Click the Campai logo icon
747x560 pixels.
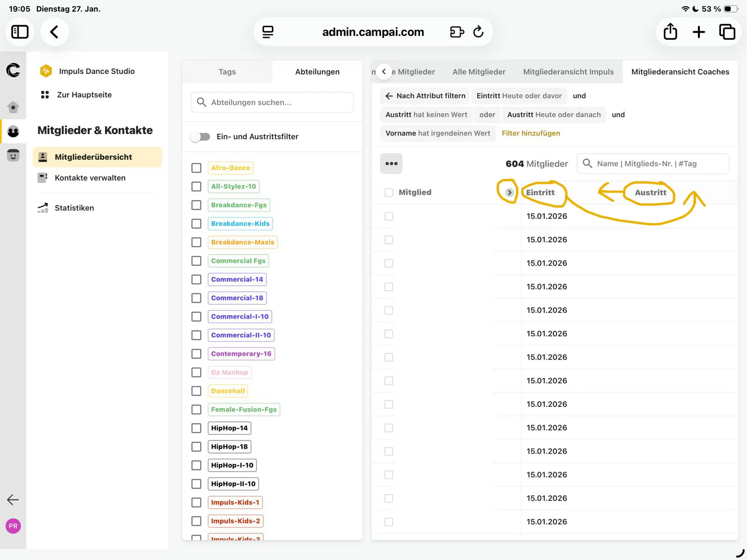tap(13, 71)
